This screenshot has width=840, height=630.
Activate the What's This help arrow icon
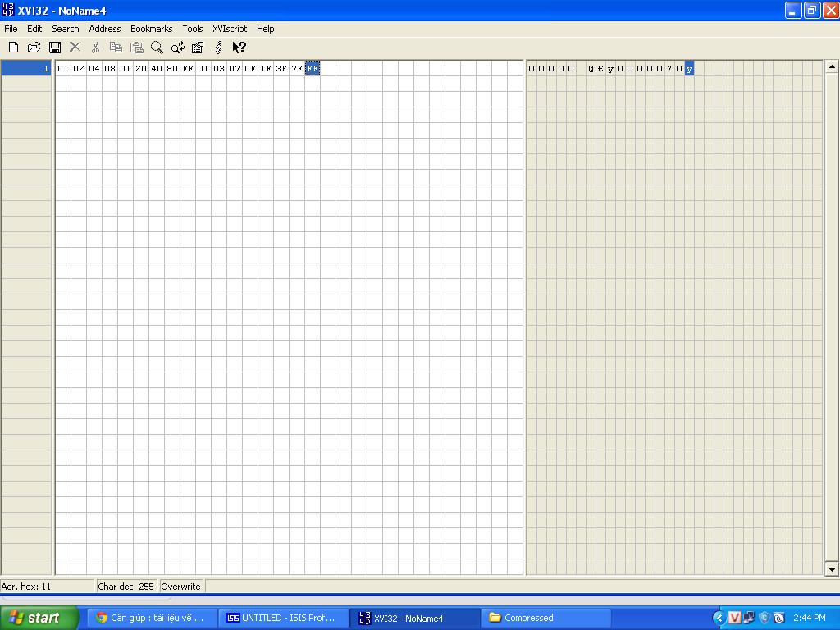pyautogui.click(x=239, y=48)
